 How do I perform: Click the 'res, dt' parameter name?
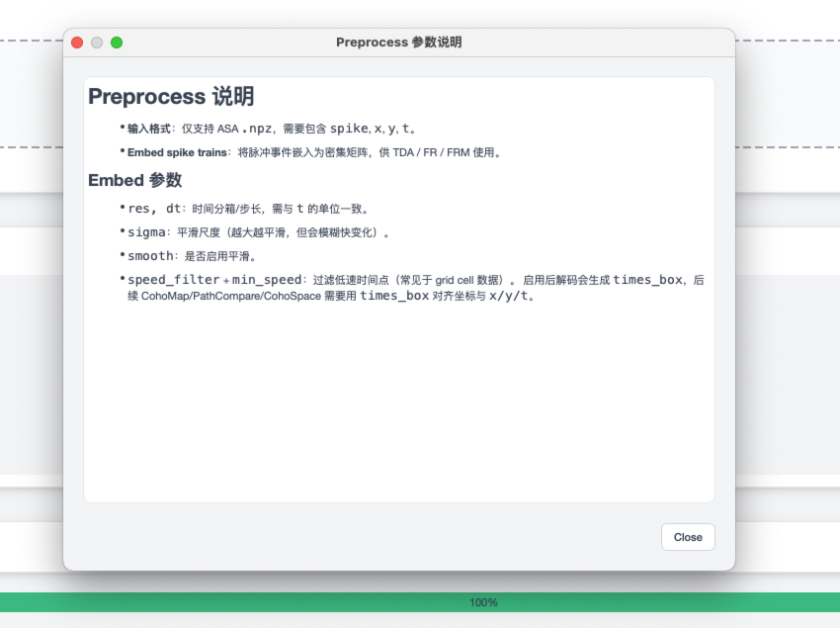click(x=154, y=209)
